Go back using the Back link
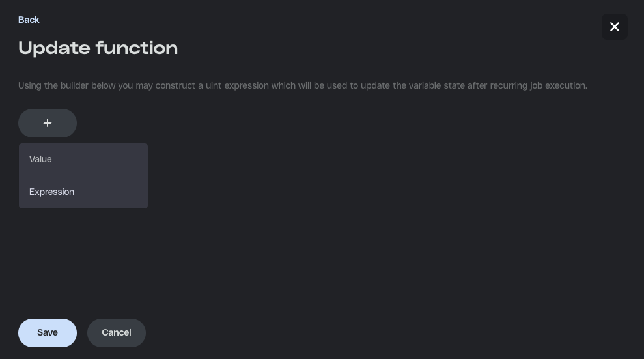Viewport: 644px width, 359px height. 29,20
